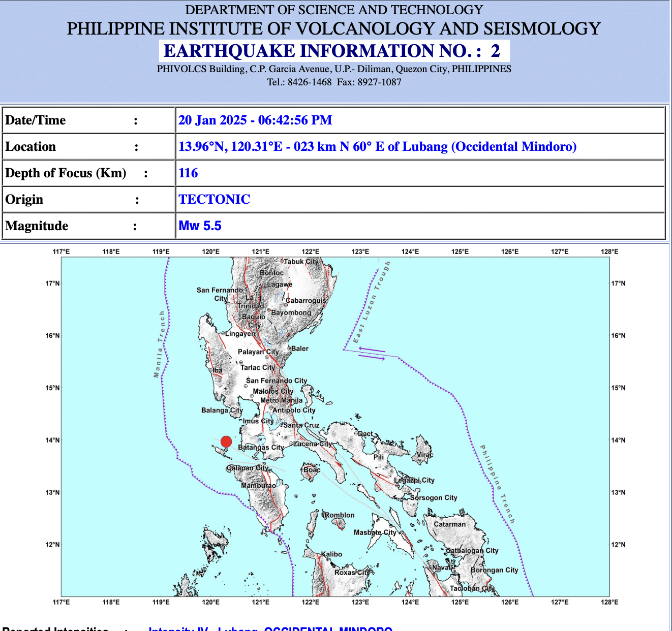Viewport: 672px width, 631px height.
Task: Click 'Metro Manila' label on the map
Action: pyautogui.click(x=282, y=400)
